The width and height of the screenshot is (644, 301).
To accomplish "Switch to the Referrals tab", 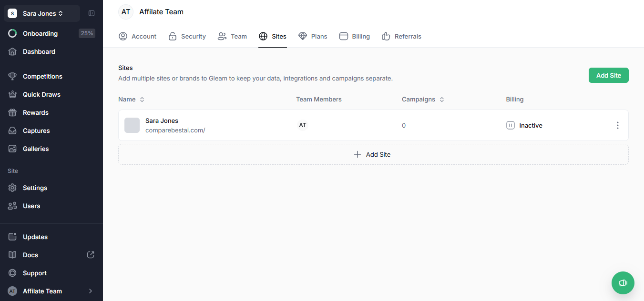I will (x=401, y=36).
